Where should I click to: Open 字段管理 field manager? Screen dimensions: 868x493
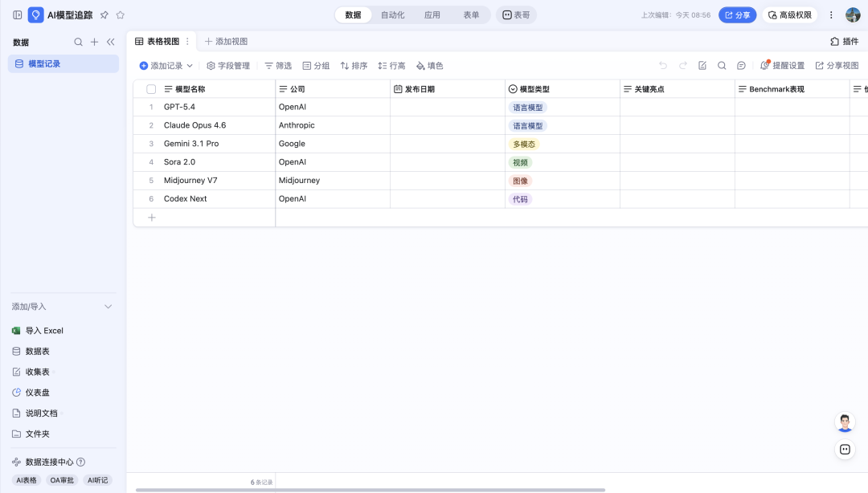coord(228,66)
